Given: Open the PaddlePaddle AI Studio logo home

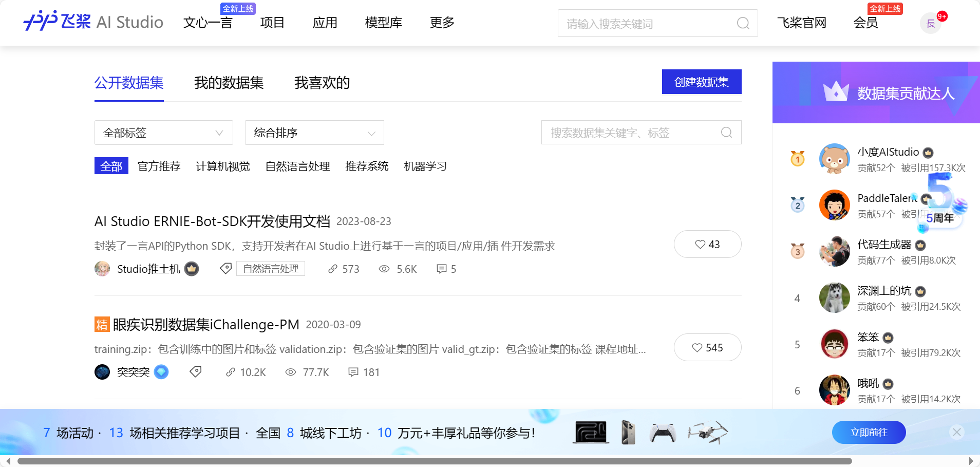Looking at the screenshot, I should point(93,22).
